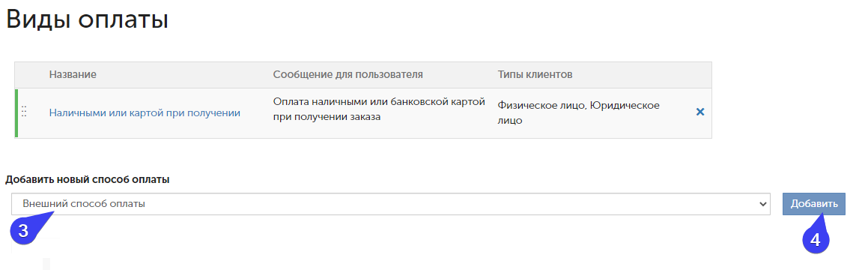Click the blue annotation marker numbered 3
The width and height of the screenshot is (868, 270).
[x=22, y=231]
